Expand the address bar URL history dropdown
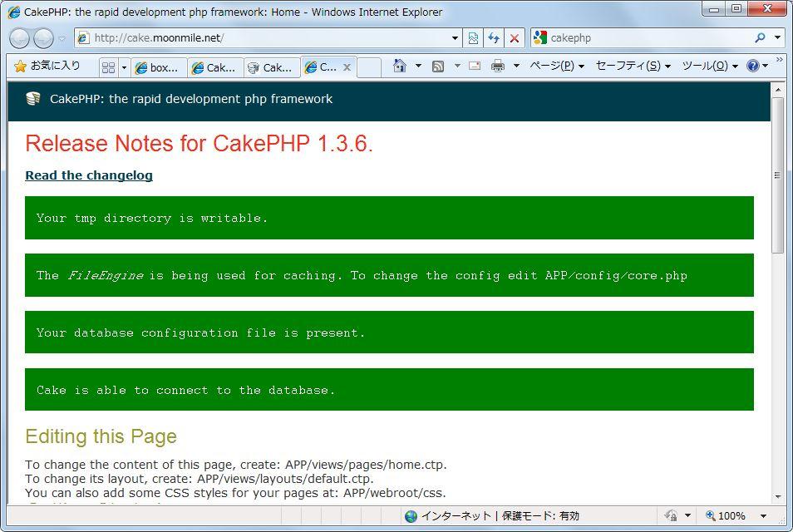This screenshot has height=532, width=793. [x=455, y=38]
